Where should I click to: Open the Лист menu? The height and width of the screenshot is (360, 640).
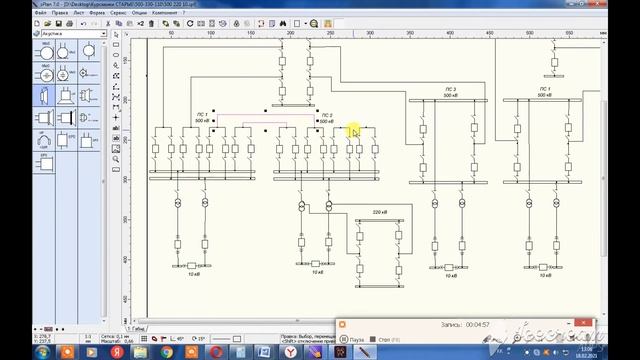pyautogui.click(x=78, y=13)
